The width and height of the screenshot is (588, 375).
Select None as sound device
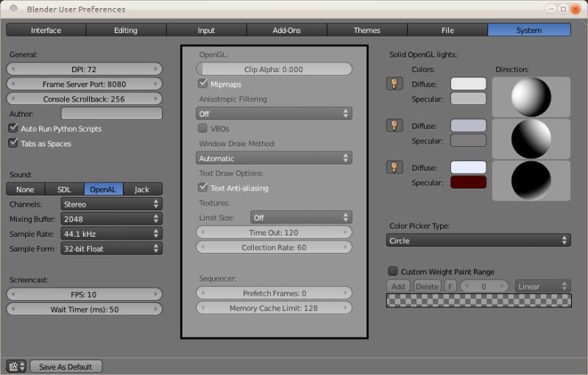click(x=26, y=189)
